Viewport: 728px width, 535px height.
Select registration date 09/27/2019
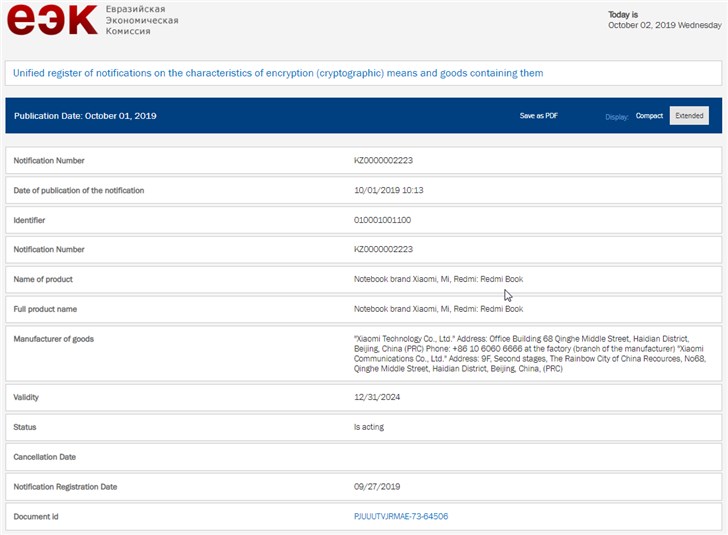click(377, 487)
